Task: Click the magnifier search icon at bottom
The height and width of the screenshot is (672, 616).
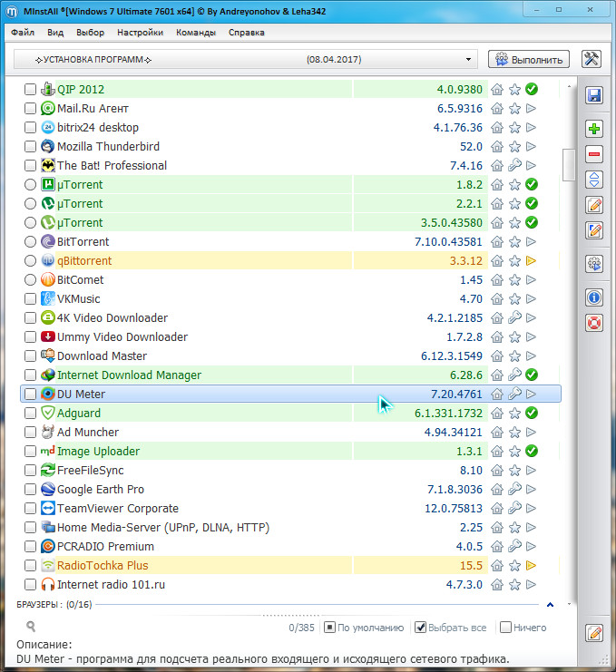Action: (x=31, y=627)
